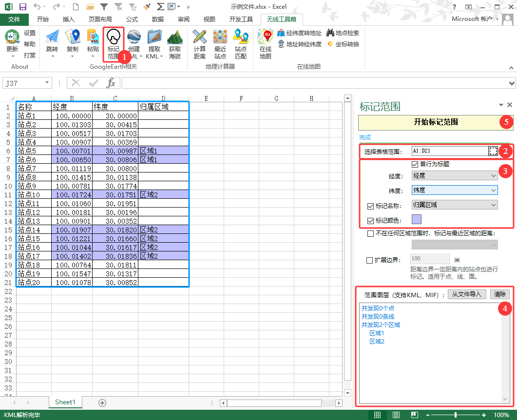This screenshot has height=420, width=517.
Task: Expand the formula bar
Action: point(511,83)
